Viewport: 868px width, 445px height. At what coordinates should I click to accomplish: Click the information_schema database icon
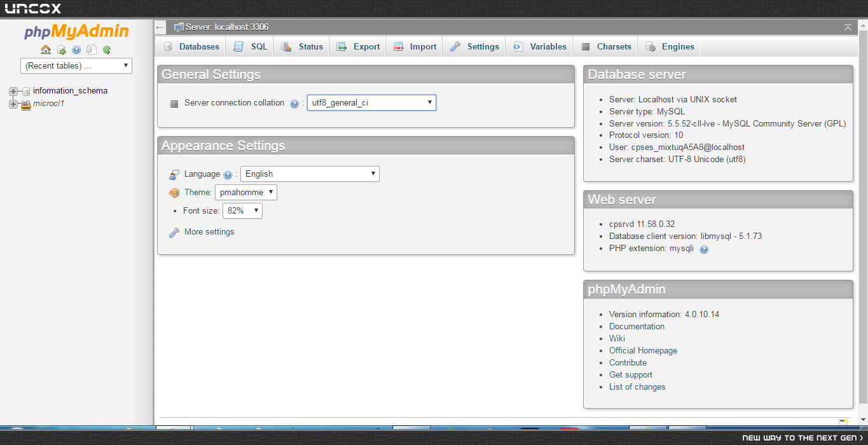pyautogui.click(x=26, y=92)
